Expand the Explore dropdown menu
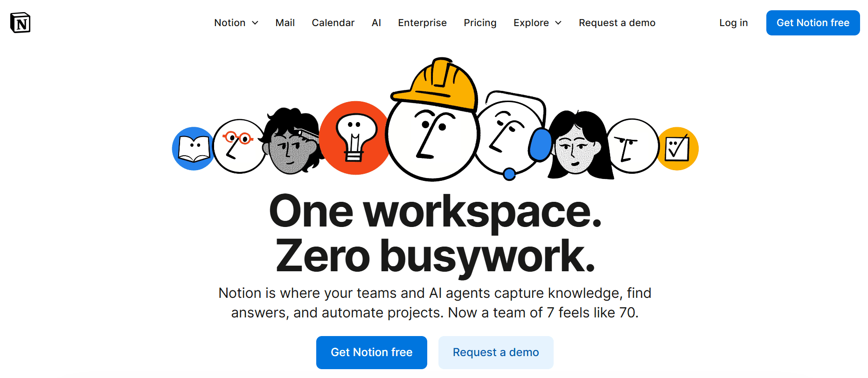 pyautogui.click(x=537, y=23)
